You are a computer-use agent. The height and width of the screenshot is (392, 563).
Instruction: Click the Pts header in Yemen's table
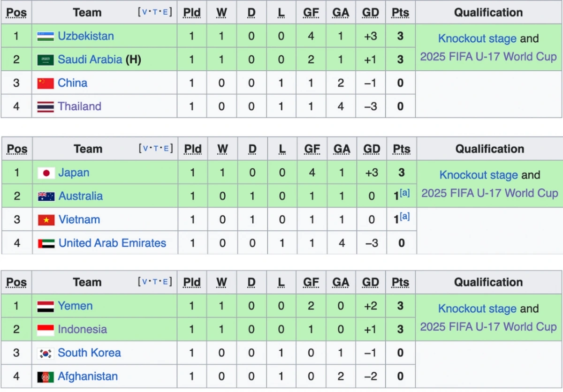tap(400, 282)
